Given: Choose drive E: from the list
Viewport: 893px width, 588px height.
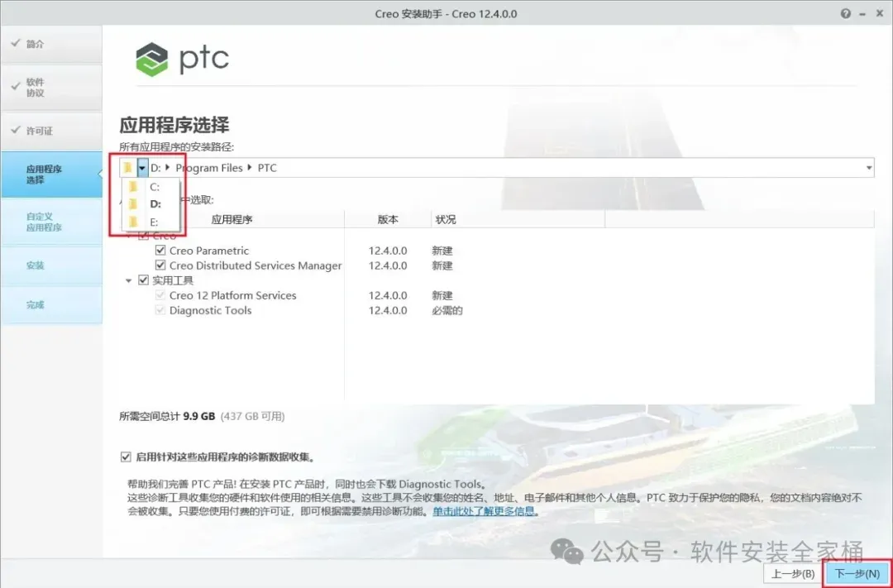Looking at the screenshot, I should (154, 222).
